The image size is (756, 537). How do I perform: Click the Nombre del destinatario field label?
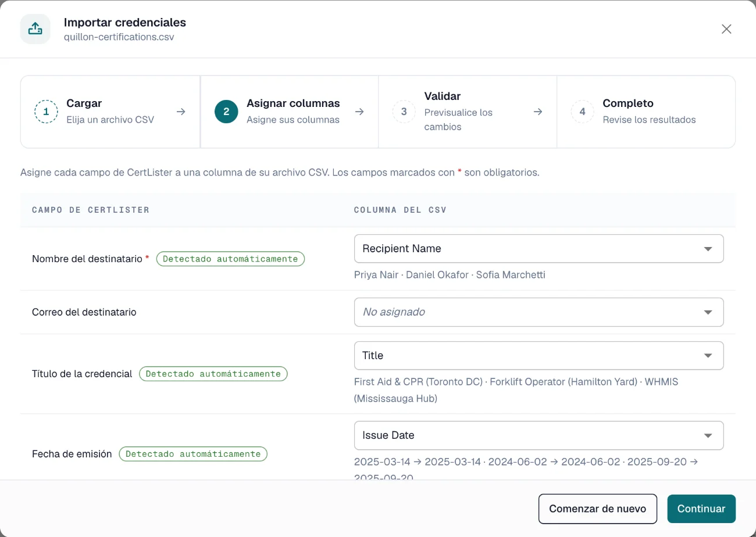pos(87,259)
